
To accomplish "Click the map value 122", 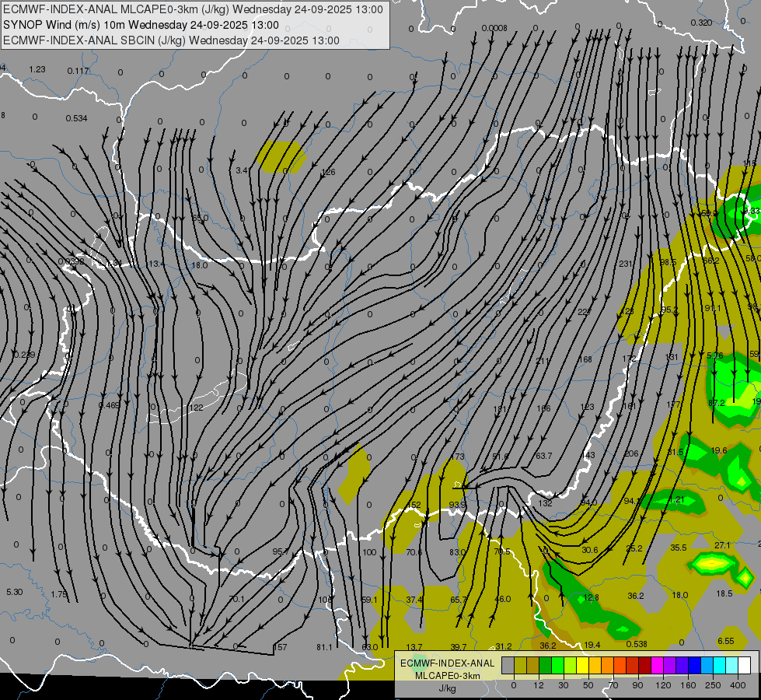I will [x=196, y=408].
